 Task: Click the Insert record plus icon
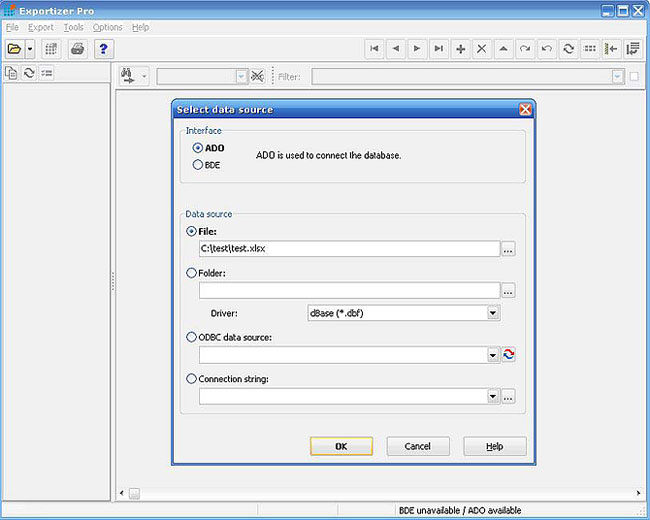pyautogui.click(x=460, y=48)
